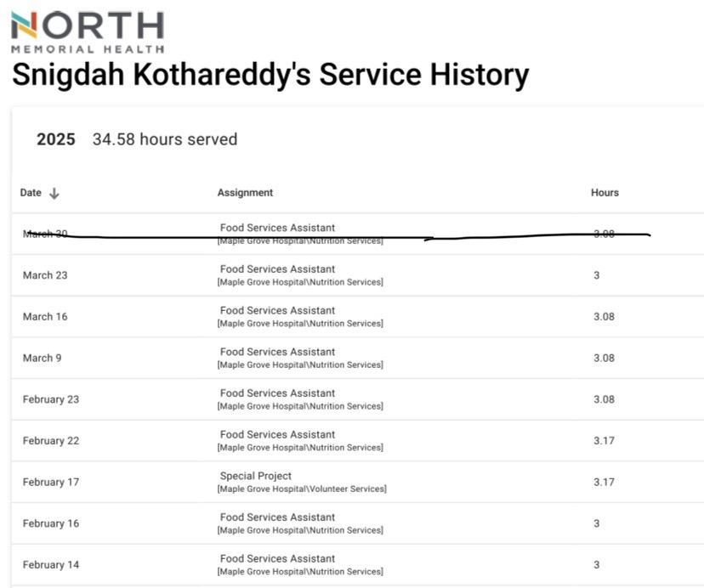The width and height of the screenshot is (704, 588).
Task: Click the Hours column header
Action: point(605,193)
